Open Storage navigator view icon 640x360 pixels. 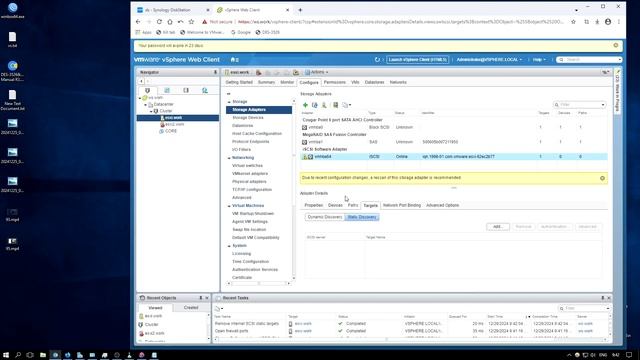click(186, 90)
